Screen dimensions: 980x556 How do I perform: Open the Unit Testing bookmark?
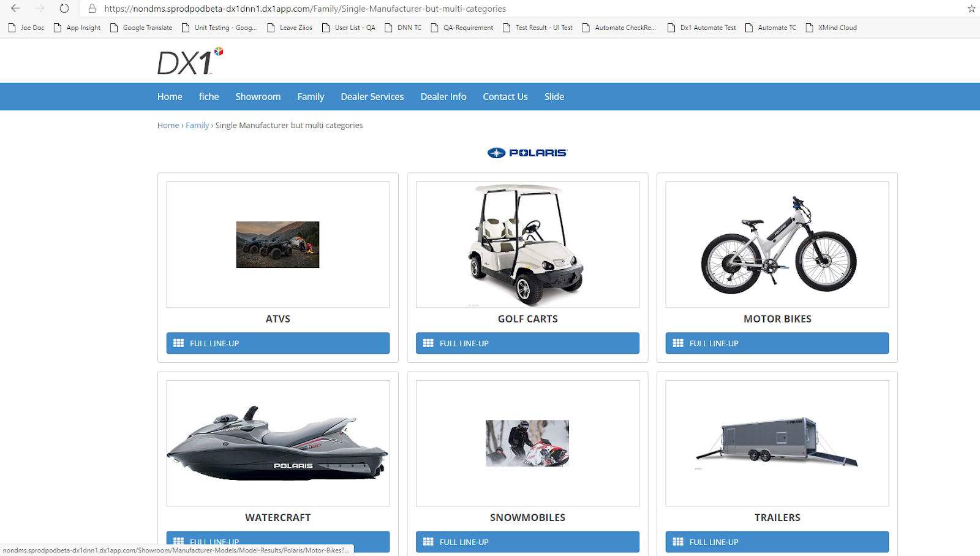click(219, 28)
